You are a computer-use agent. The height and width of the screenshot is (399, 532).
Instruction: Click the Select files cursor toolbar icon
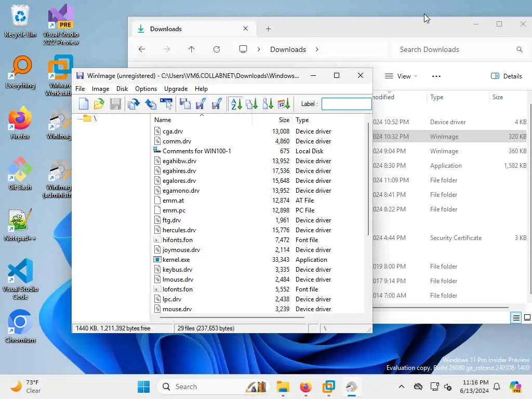click(x=166, y=104)
